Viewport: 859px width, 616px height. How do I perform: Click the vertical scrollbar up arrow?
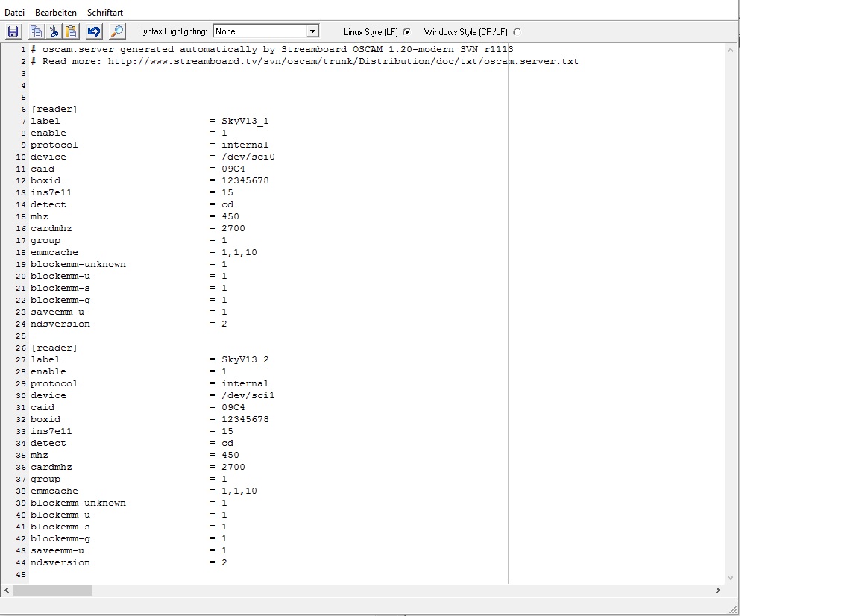click(x=731, y=48)
